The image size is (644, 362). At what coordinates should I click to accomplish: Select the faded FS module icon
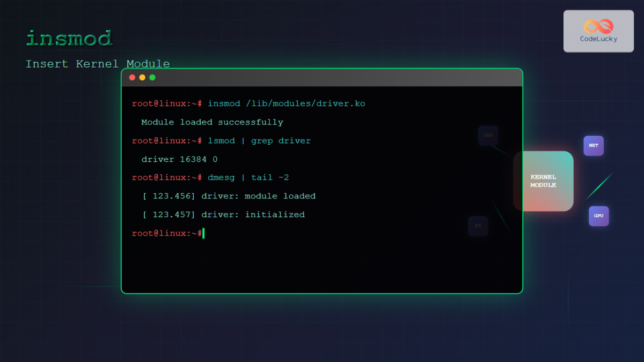click(478, 226)
